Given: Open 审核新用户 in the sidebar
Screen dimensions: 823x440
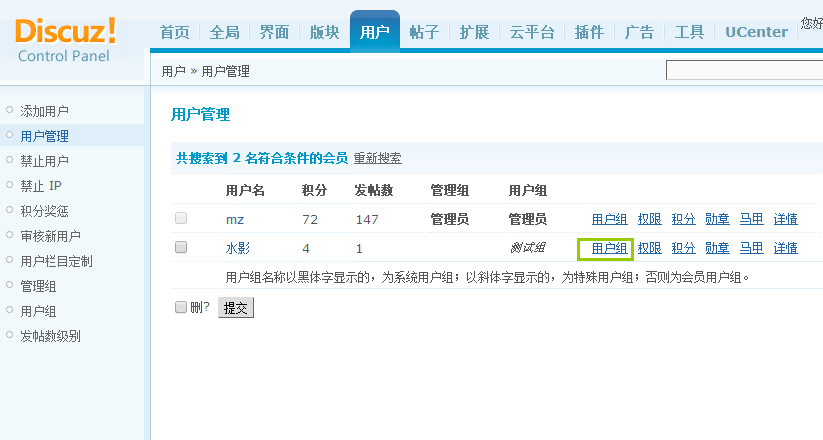Looking at the screenshot, I should (50, 236).
